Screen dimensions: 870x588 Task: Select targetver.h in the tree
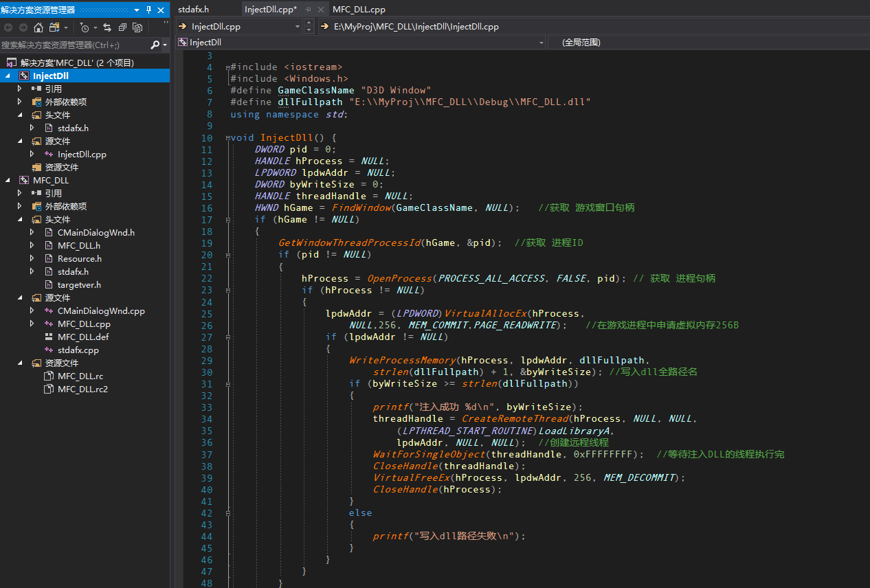pos(79,284)
